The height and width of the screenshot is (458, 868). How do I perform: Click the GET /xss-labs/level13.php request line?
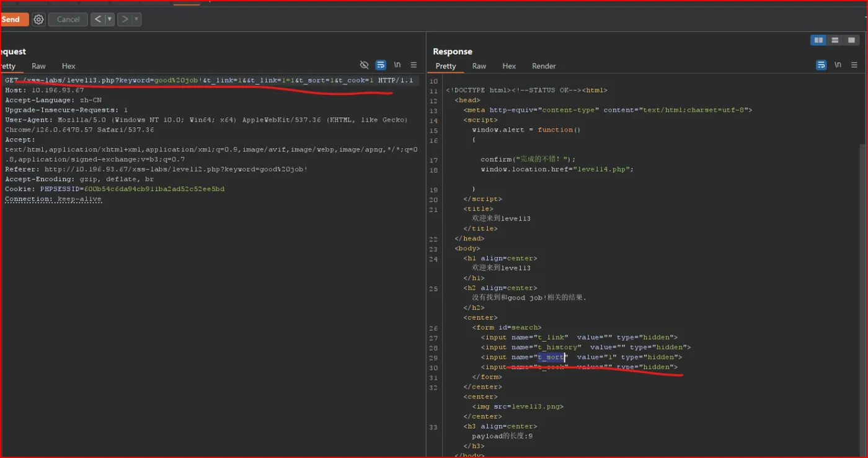click(209, 81)
